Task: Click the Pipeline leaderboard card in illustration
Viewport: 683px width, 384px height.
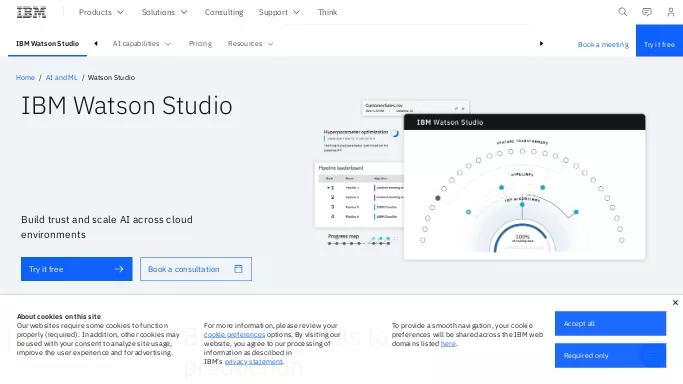Action: [x=359, y=195]
